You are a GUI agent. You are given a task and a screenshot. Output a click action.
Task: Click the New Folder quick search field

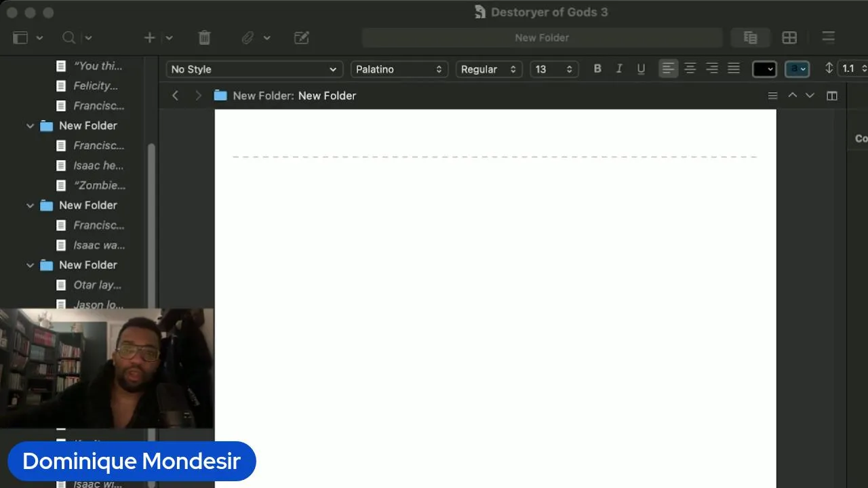tap(542, 38)
